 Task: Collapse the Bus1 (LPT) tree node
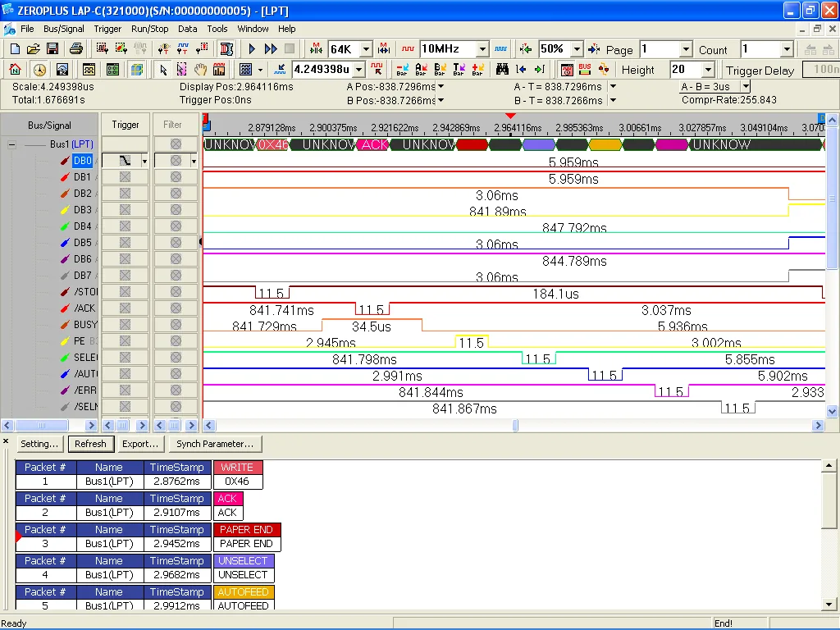pos(11,144)
